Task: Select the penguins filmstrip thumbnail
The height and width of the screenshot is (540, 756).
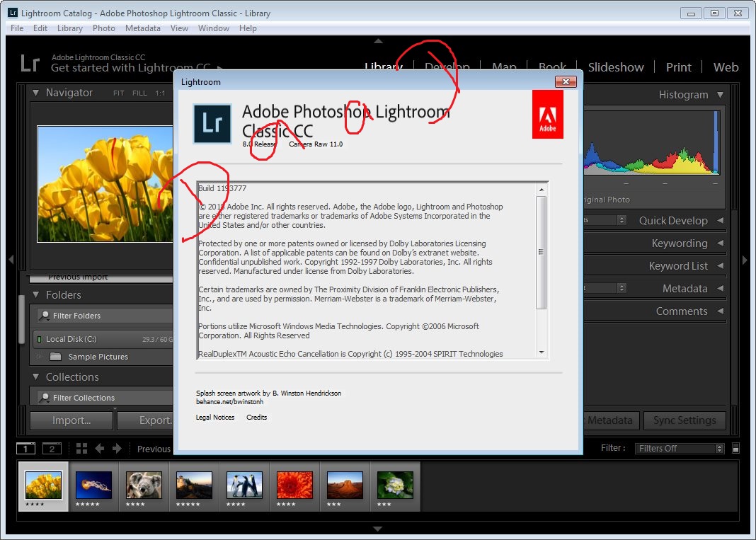Action: (244, 485)
